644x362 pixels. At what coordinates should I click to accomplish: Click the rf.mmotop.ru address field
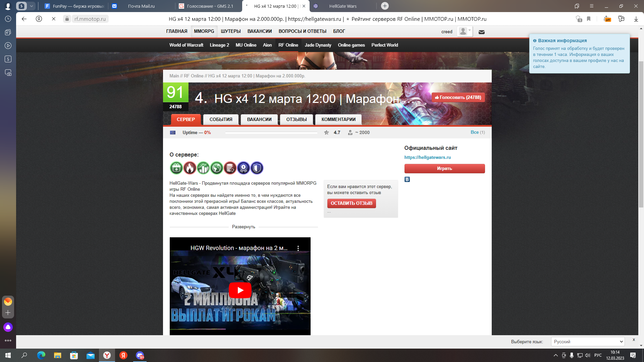[x=90, y=19]
